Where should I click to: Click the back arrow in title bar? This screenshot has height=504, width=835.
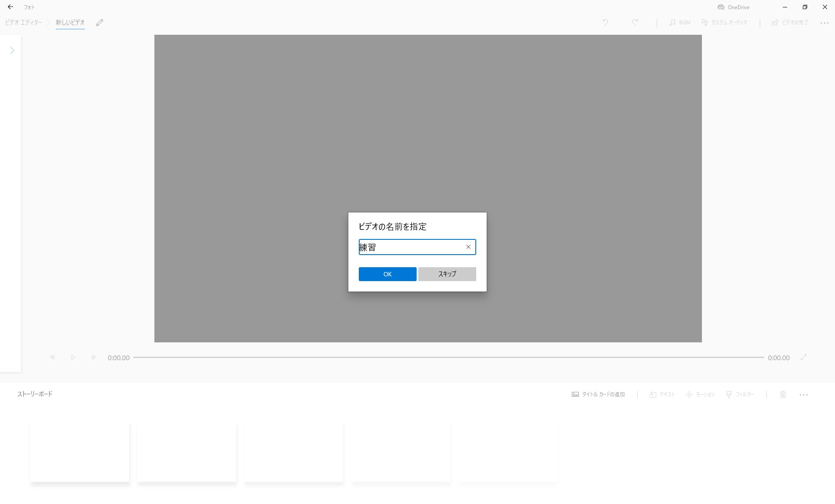pos(10,7)
